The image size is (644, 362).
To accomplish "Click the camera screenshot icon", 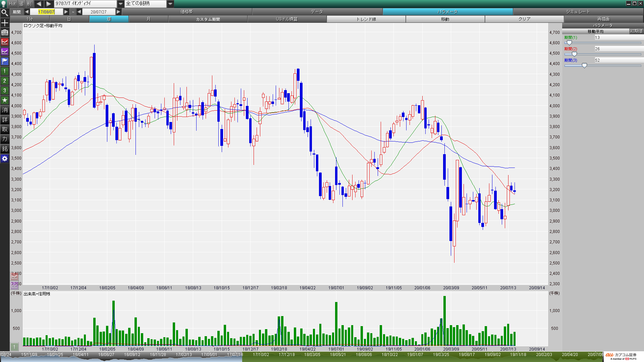I will click(5, 32).
